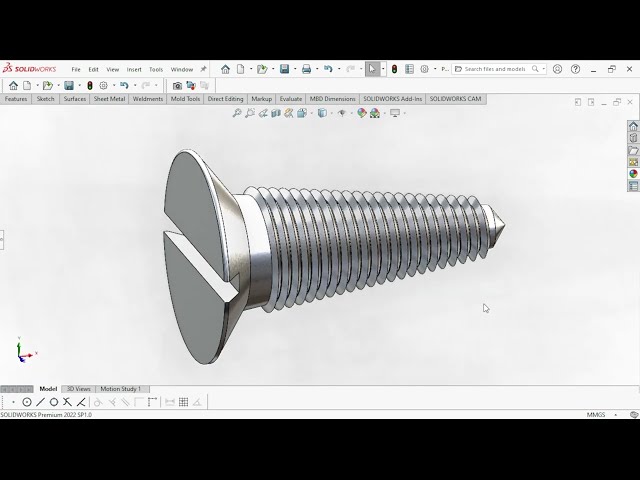Click Record Video icon beside camera
The width and height of the screenshot is (640, 480).
(191, 85)
